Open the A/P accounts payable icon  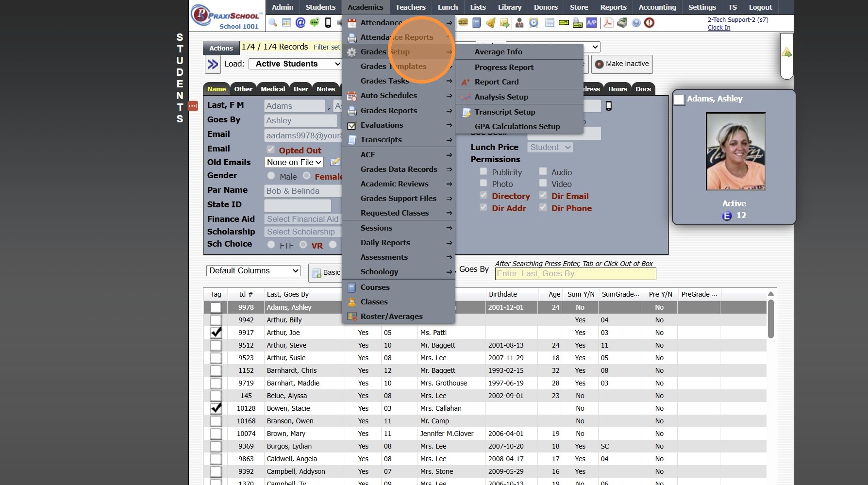592,22
